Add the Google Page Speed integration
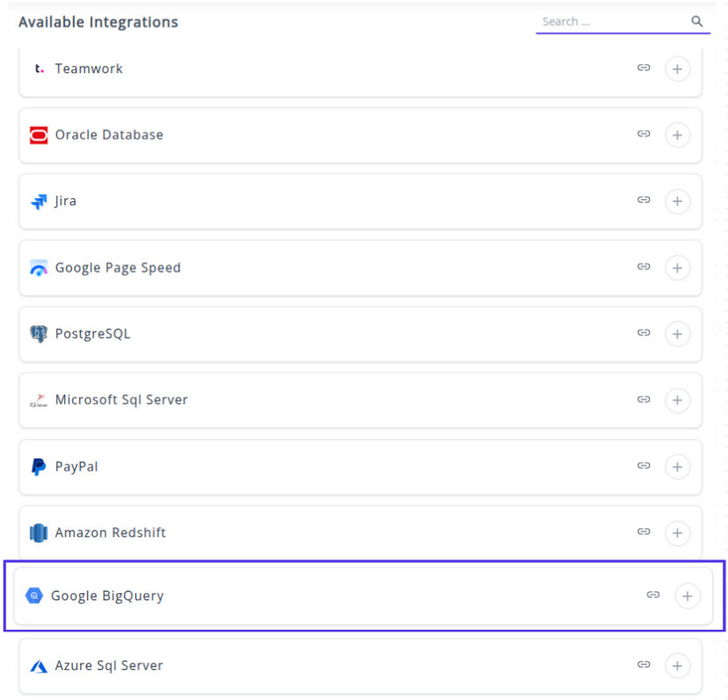The height and width of the screenshot is (700, 728). tap(677, 268)
